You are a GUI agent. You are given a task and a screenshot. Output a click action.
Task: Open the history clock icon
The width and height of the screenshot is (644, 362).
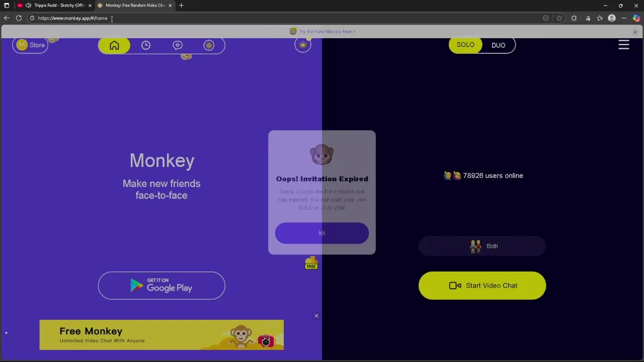(146, 46)
